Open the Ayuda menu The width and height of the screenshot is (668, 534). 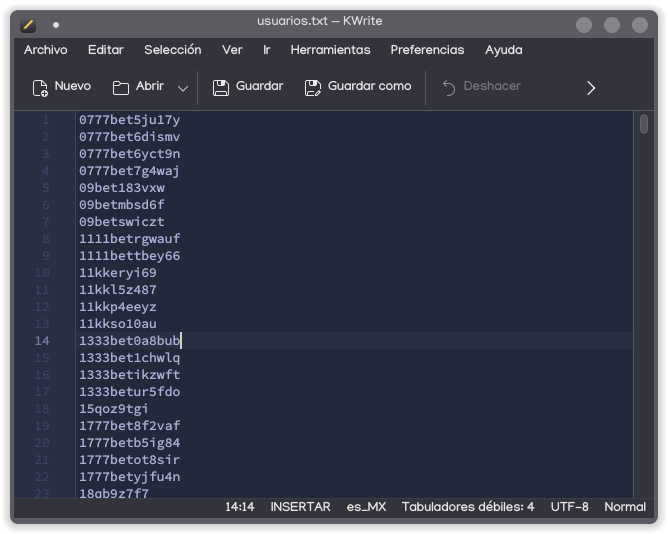click(x=504, y=50)
